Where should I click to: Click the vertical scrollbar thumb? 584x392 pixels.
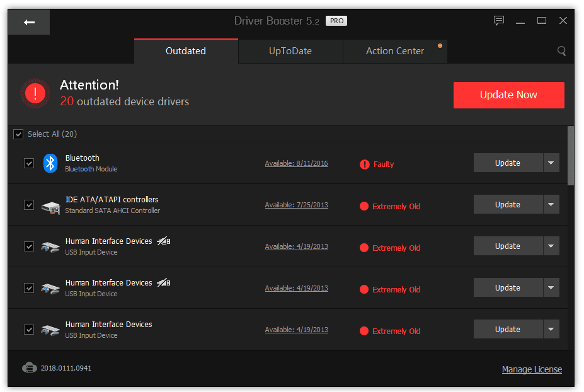pyautogui.click(x=571, y=156)
